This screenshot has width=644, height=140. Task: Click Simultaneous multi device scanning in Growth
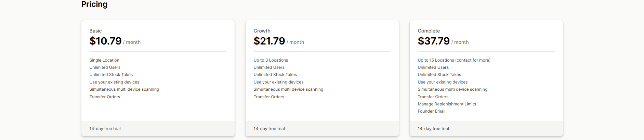point(288,89)
